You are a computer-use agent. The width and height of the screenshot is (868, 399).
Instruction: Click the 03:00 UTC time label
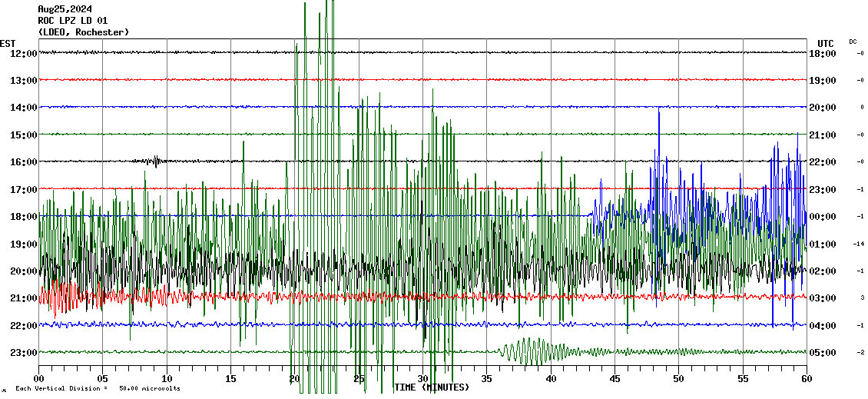tap(823, 298)
